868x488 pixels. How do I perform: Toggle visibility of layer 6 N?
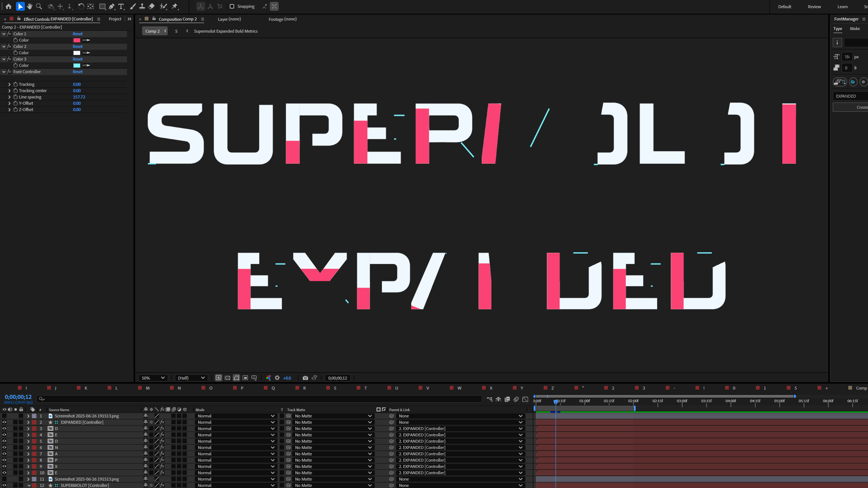click(4, 448)
